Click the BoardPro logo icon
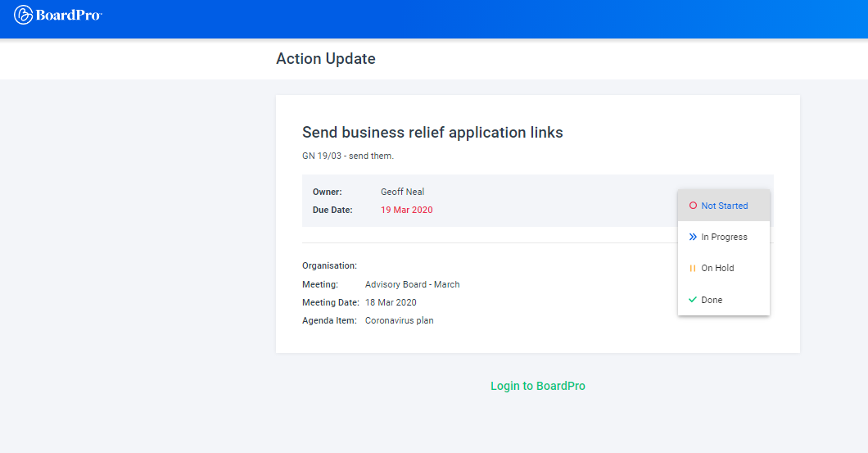Image resolution: width=868 pixels, height=453 pixels. pyautogui.click(x=23, y=15)
